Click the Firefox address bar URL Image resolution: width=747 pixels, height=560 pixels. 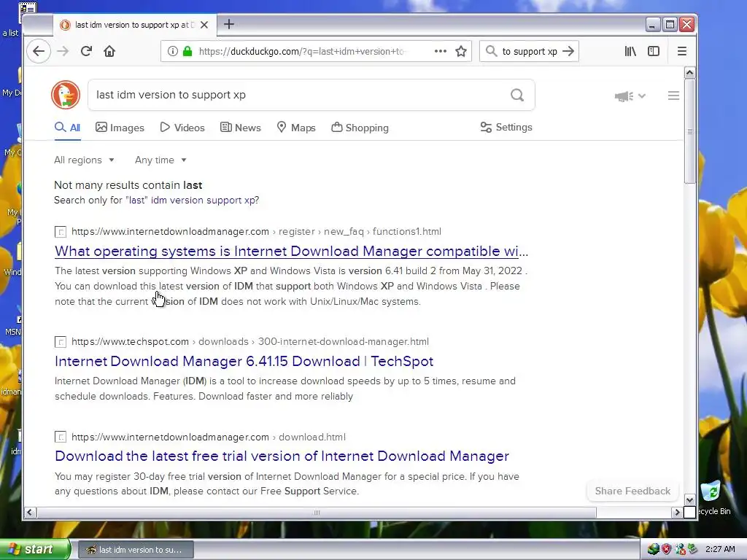[x=302, y=52]
